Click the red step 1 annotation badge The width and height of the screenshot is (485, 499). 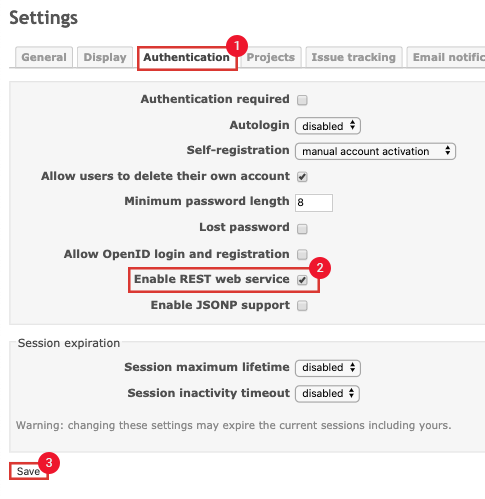(x=237, y=46)
